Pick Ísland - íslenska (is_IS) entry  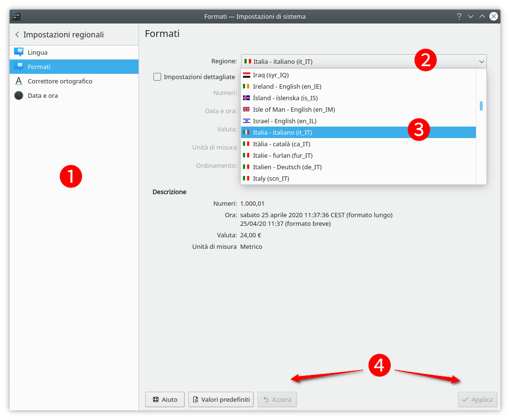coord(285,98)
